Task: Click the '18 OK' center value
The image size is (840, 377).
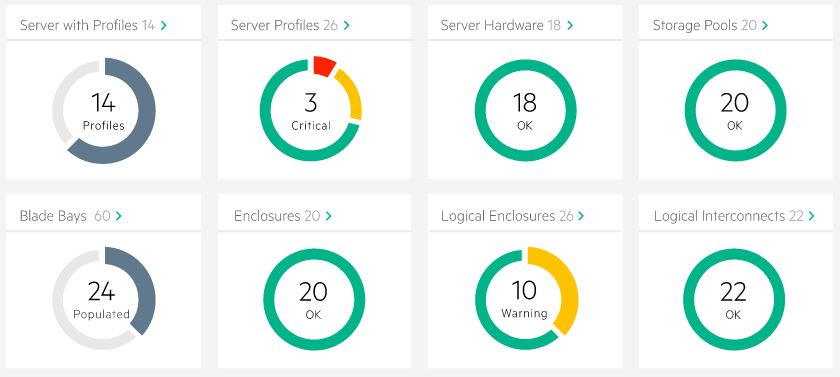Action: coord(525,111)
